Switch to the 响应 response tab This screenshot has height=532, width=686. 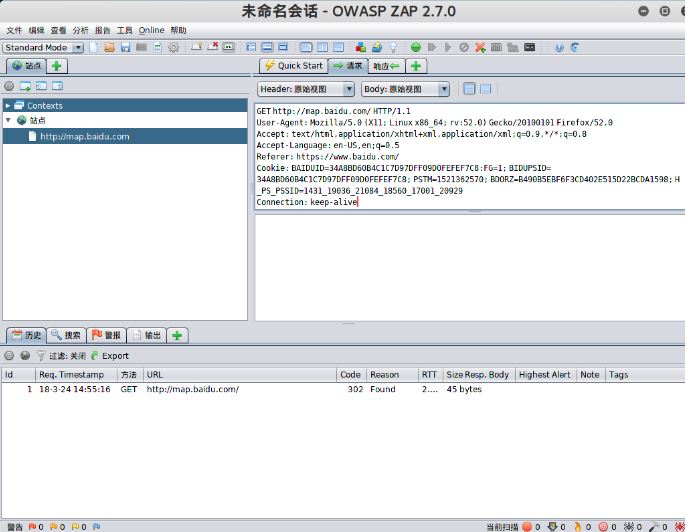(x=386, y=66)
